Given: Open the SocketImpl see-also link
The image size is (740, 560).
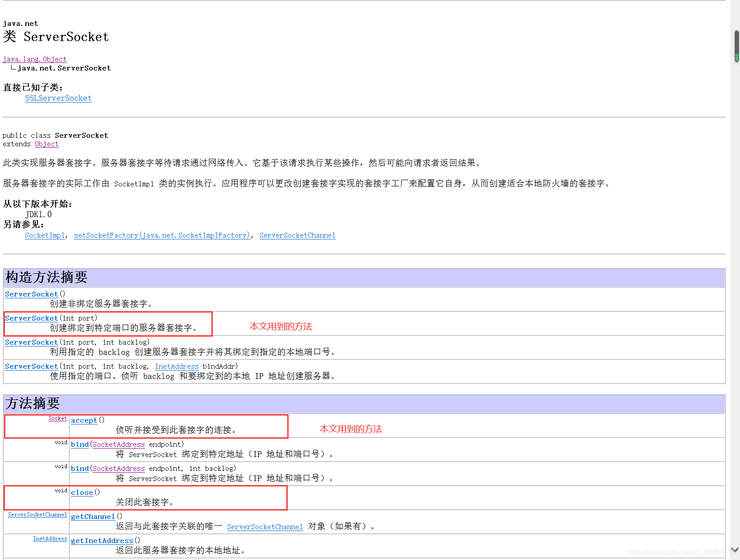Looking at the screenshot, I should (x=45, y=235).
